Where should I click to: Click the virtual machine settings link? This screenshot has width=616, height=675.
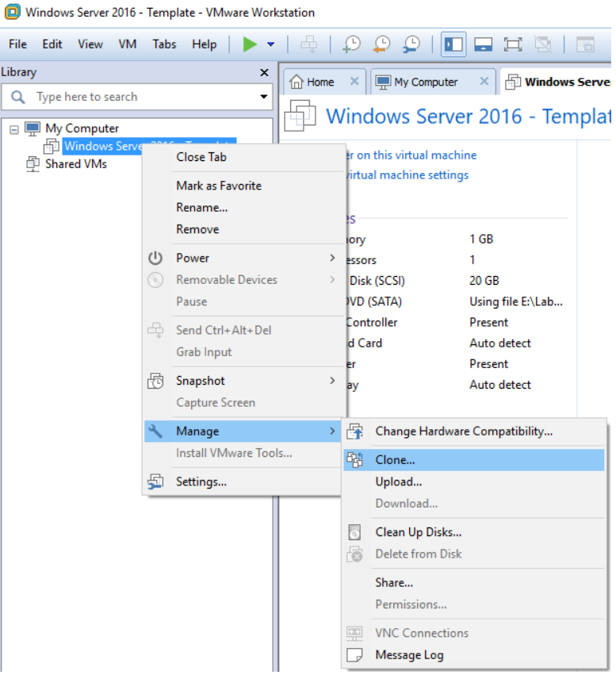point(407,175)
